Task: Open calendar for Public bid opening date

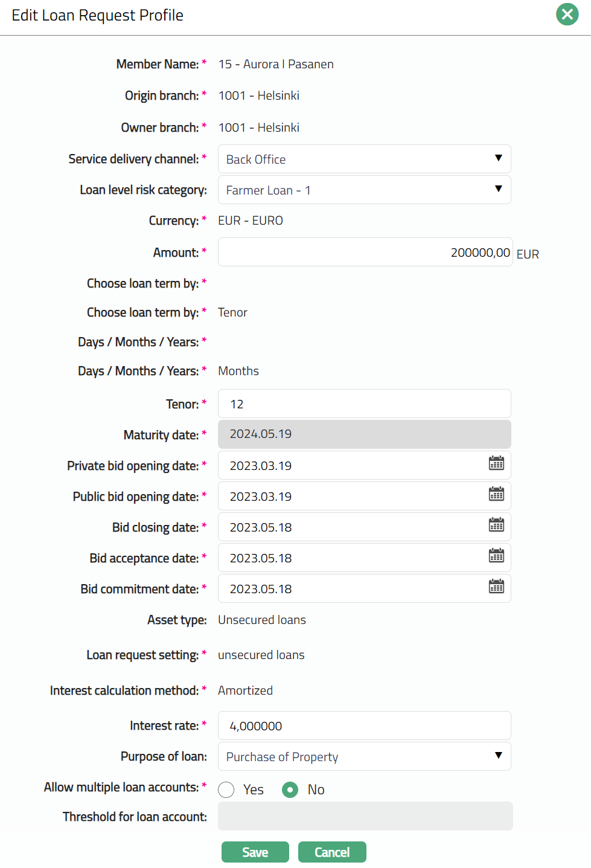Action: [496, 494]
